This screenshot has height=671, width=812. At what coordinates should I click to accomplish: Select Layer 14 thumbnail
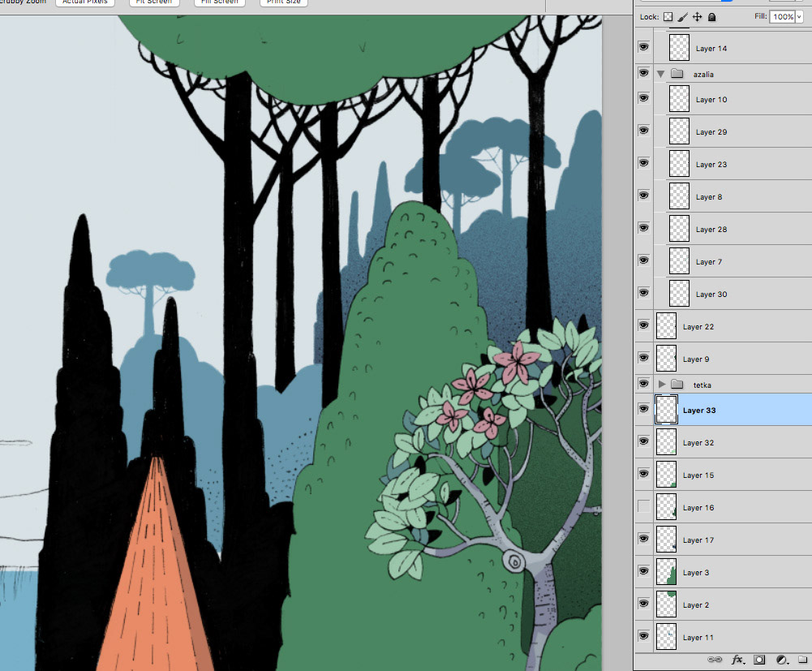click(679, 48)
